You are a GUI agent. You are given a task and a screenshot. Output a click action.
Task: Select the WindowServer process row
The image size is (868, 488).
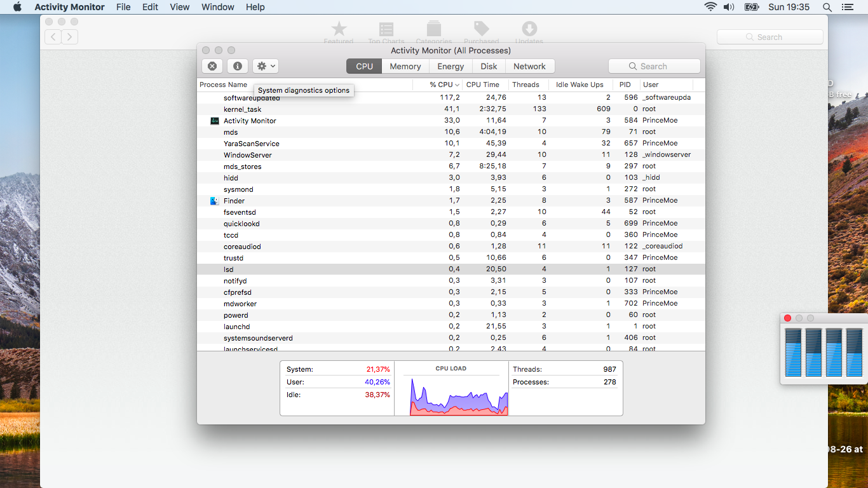pos(451,155)
